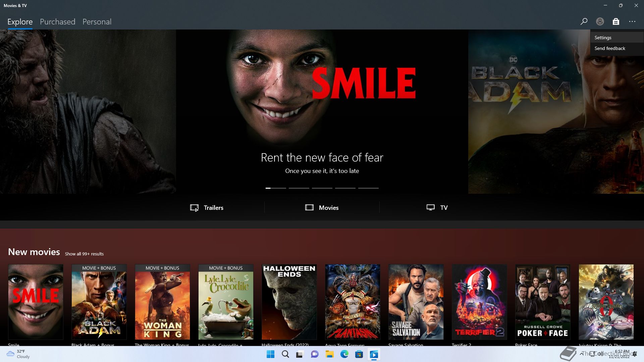This screenshot has width=644, height=362.
Task: Open the Store shopping bag icon
Action: pos(616,21)
